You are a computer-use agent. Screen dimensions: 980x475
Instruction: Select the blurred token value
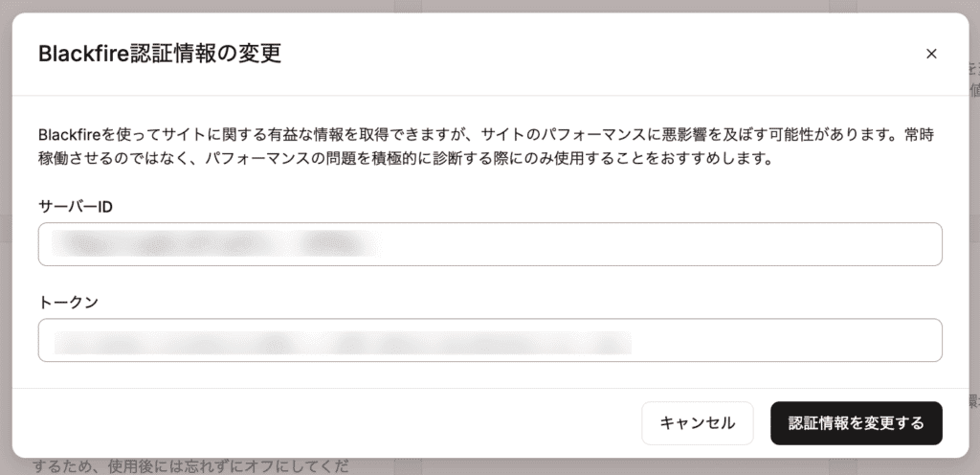click(343, 341)
